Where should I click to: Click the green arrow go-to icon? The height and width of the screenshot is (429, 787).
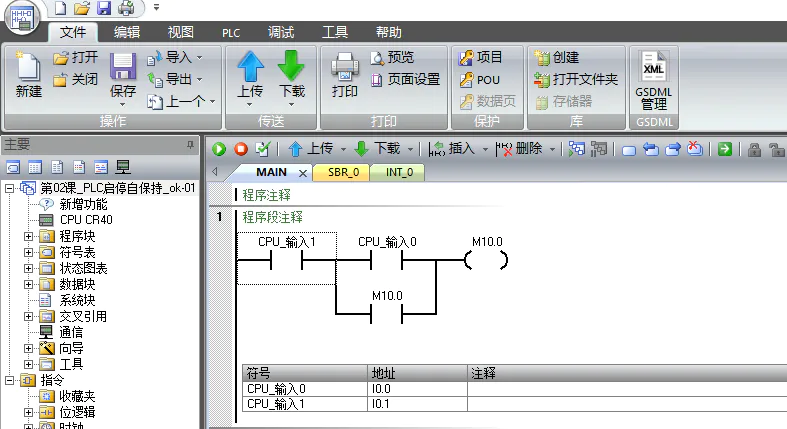725,149
